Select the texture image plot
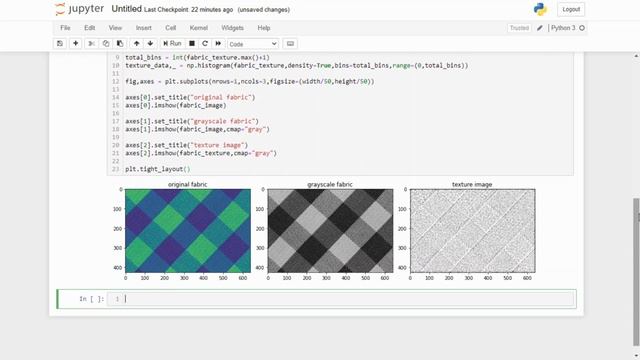640x360 pixels. pos(473,231)
